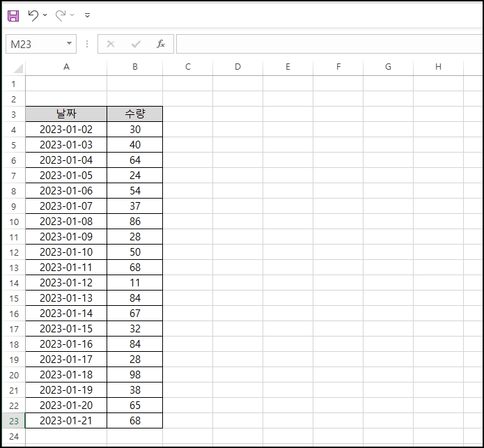Click the date cell 2023-01-11
This screenshot has height=448, width=484.
66,268
